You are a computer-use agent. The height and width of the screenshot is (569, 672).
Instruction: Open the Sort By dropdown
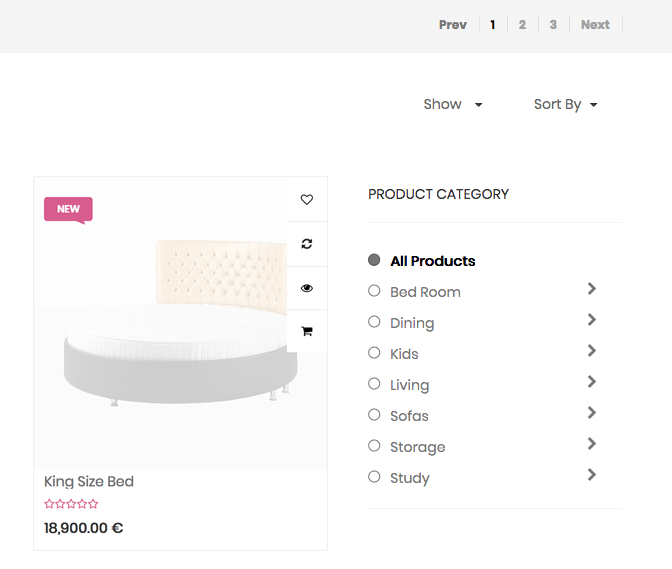565,104
